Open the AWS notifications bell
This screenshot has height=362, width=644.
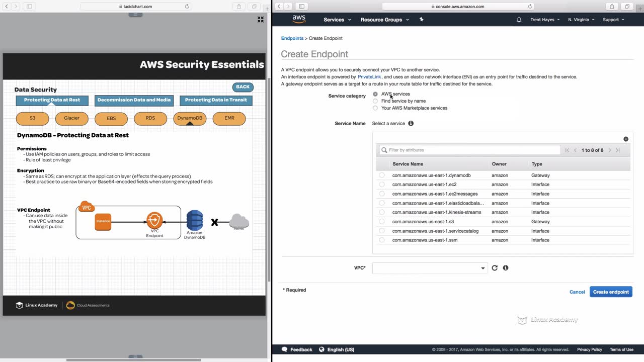pyautogui.click(x=519, y=20)
